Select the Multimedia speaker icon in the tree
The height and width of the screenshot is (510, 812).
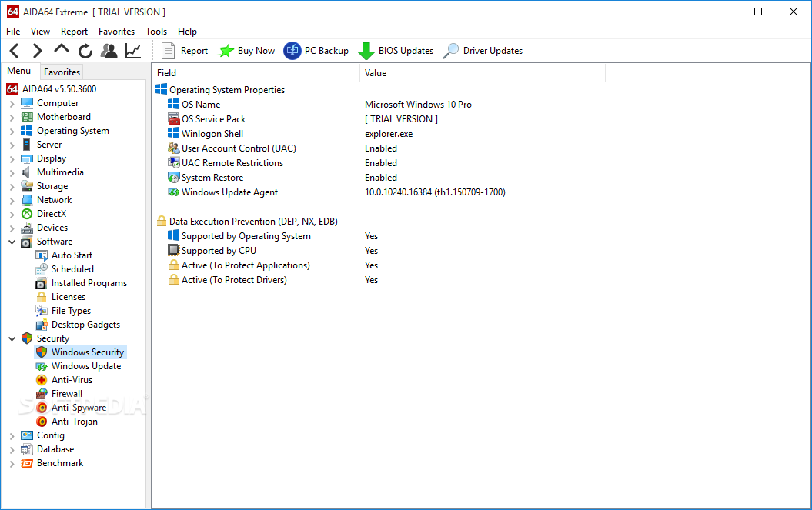tap(26, 172)
